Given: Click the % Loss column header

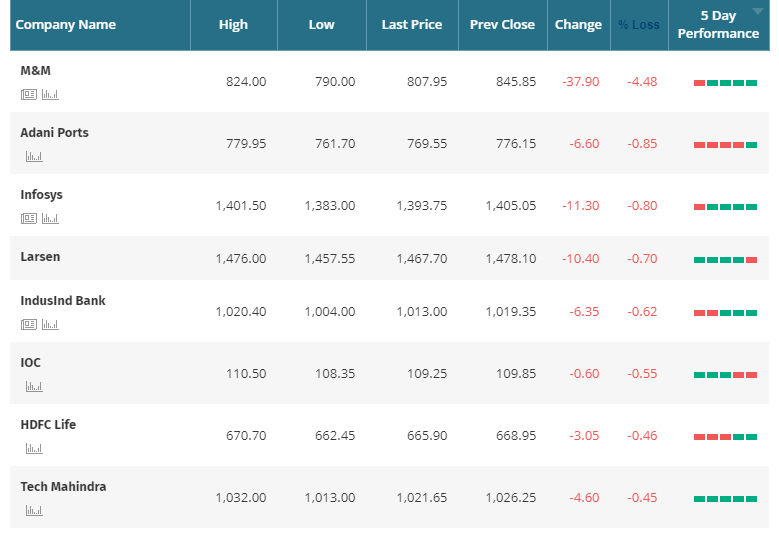Looking at the screenshot, I should pyautogui.click(x=639, y=25).
